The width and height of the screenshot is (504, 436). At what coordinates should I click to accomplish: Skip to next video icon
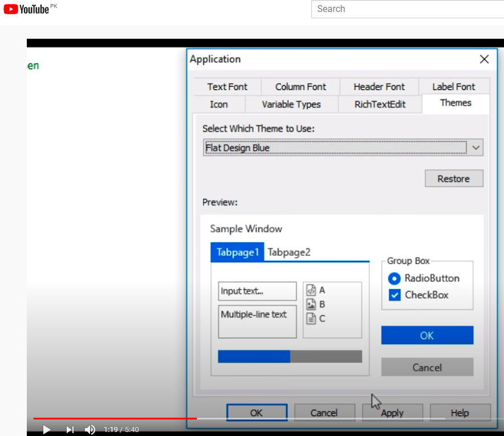coord(70,429)
